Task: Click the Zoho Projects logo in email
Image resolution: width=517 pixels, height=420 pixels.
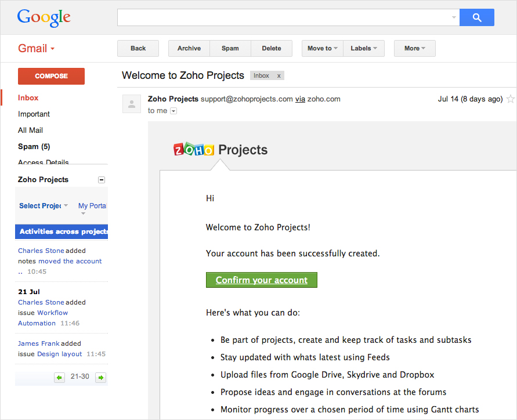Action: click(220, 150)
